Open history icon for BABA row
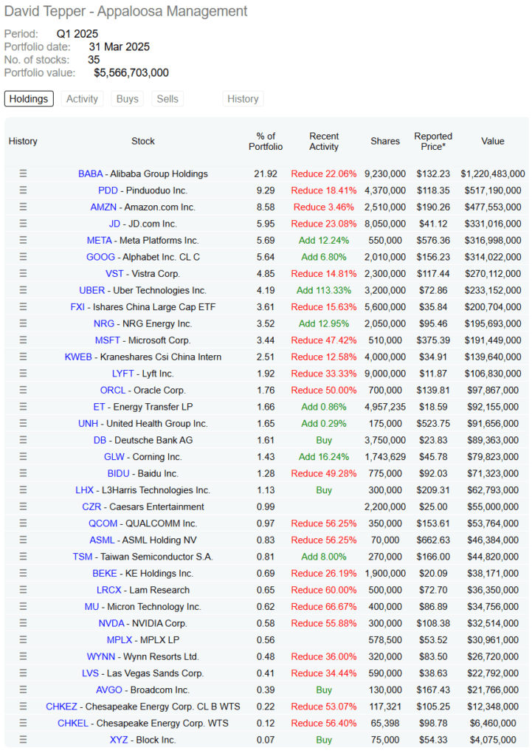Viewport: 532px width, 756px height. (x=23, y=173)
